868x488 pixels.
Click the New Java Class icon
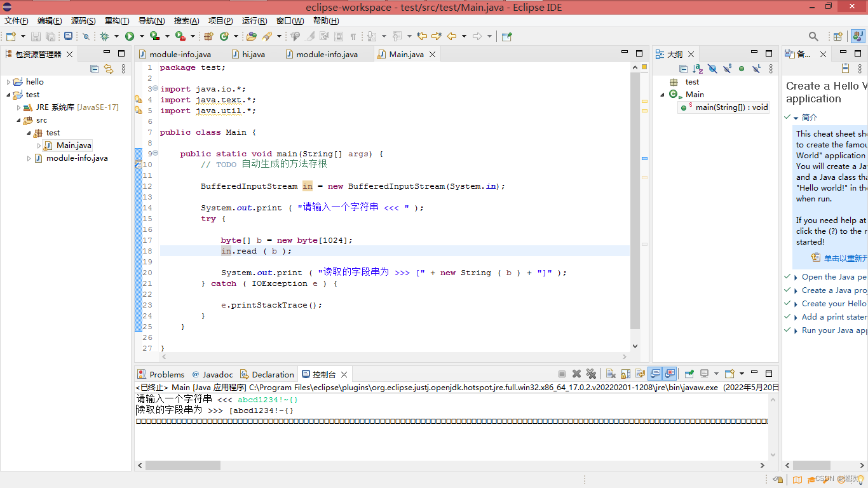[224, 36]
